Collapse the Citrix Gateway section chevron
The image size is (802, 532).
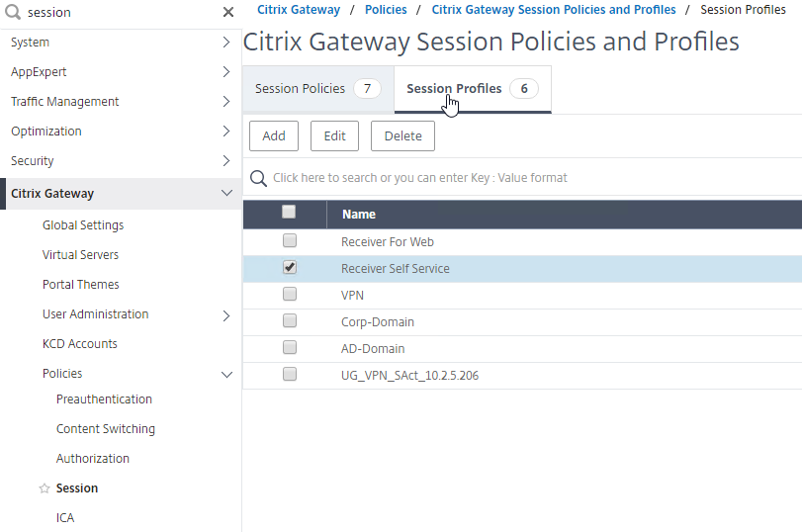click(x=226, y=193)
